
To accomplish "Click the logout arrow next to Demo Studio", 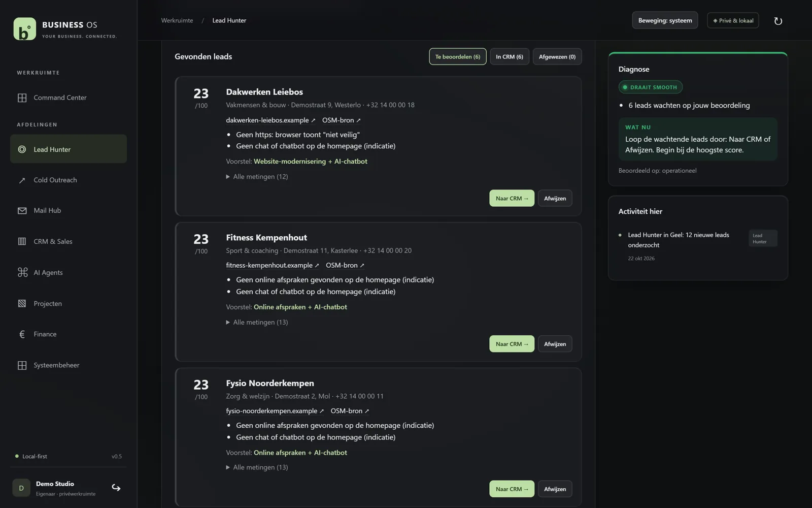I will pyautogui.click(x=116, y=488).
